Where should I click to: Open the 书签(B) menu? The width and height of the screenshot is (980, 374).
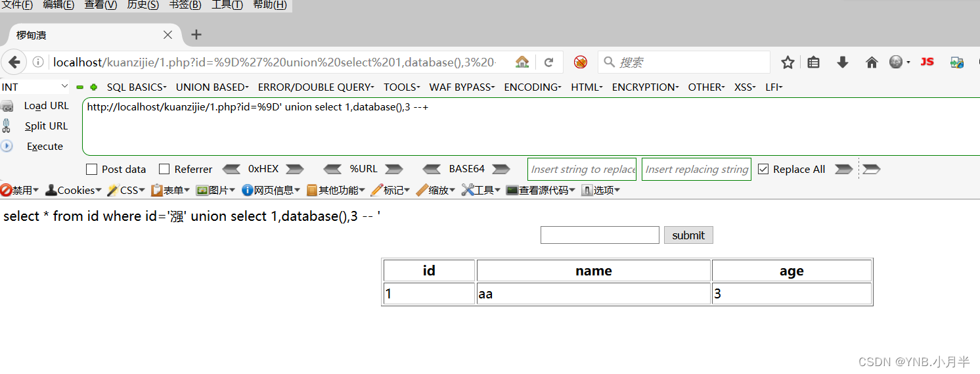click(x=185, y=5)
